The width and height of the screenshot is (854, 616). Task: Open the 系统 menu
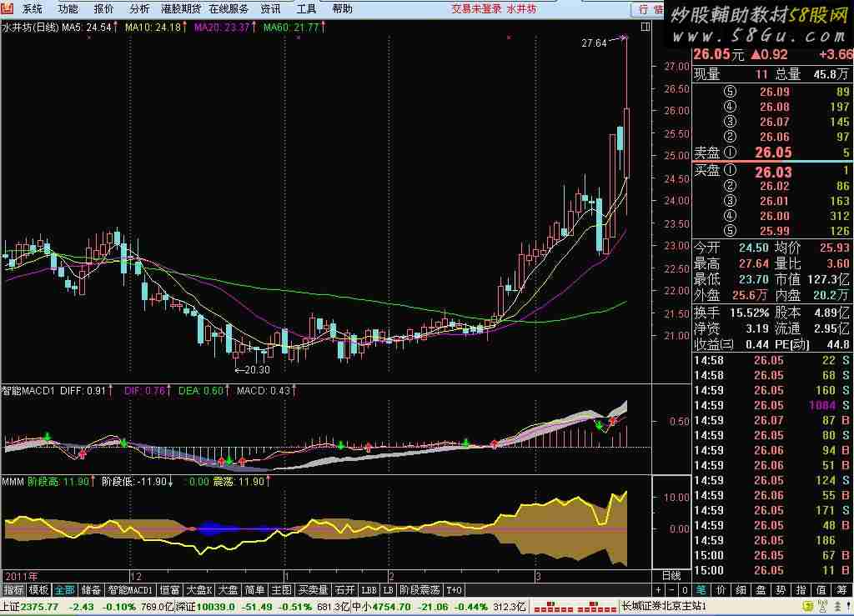point(33,8)
